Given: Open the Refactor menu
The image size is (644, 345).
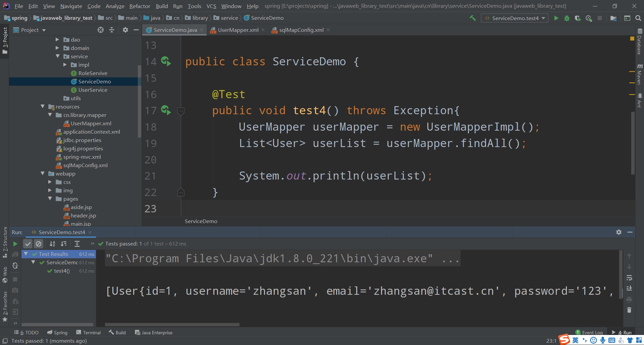Looking at the screenshot, I should pos(140,6).
